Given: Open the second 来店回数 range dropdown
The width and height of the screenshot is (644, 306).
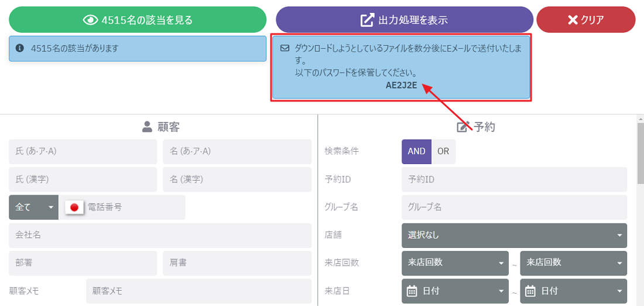Looking at the screenshot, I should pyautogui.click(x=573, y=263).
